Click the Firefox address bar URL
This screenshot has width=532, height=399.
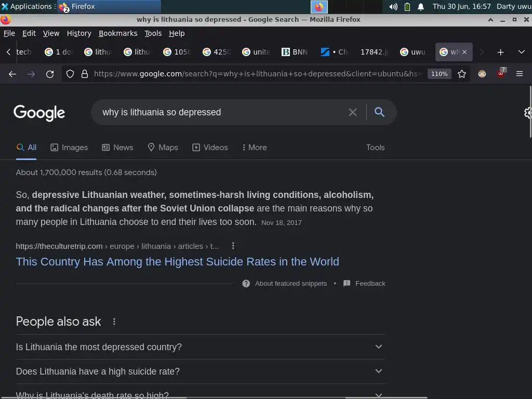[258, 74]
